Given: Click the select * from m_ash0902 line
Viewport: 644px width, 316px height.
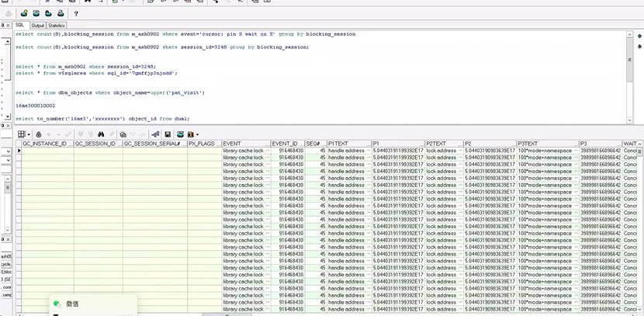Looking at the screenshot, I should click(86, 67).
